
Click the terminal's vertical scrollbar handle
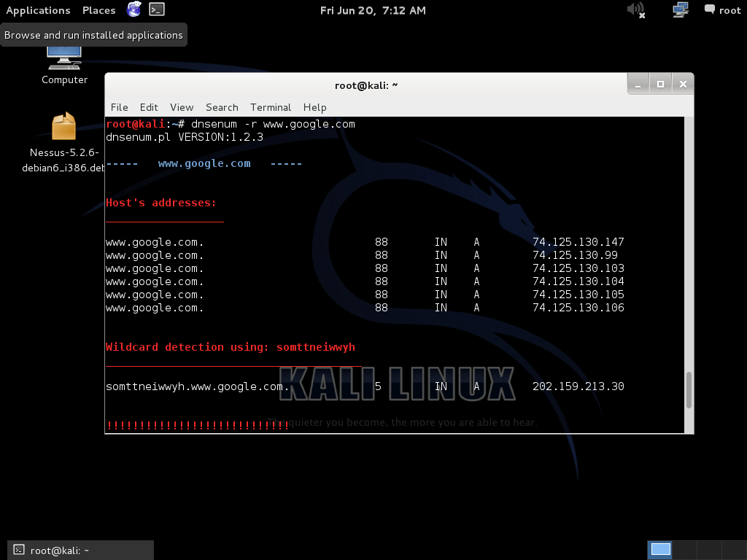[x=689, y=389]
